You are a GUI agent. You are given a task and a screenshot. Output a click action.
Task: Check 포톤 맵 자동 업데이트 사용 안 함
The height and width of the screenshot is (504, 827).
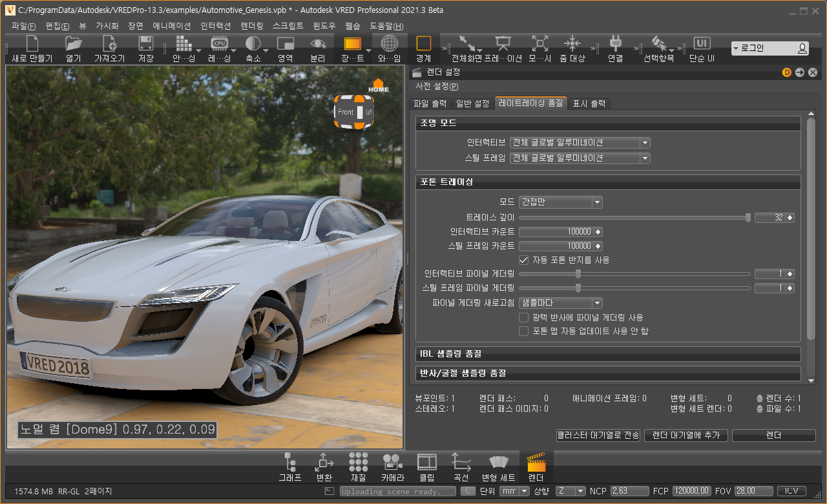(x=524, y=331)
